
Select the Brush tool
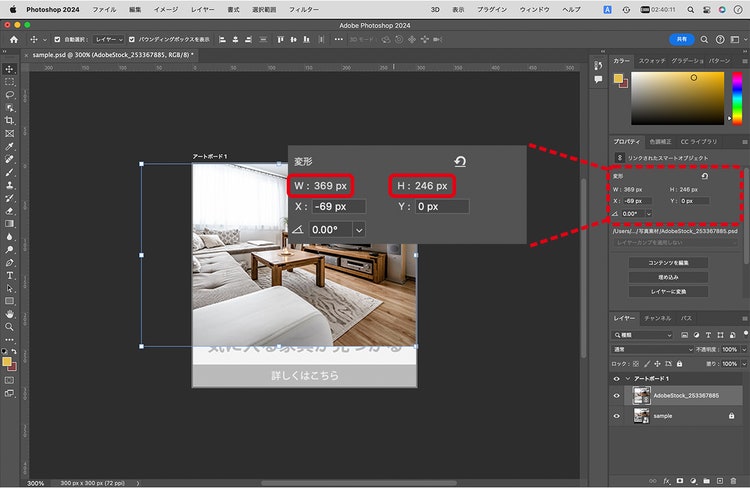coord(10,172)
